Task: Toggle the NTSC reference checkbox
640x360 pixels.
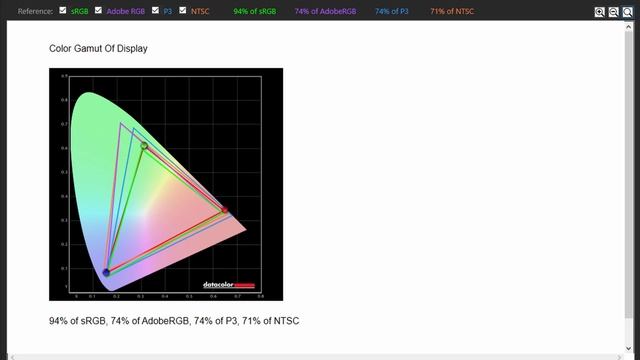Action: (182, 10)
